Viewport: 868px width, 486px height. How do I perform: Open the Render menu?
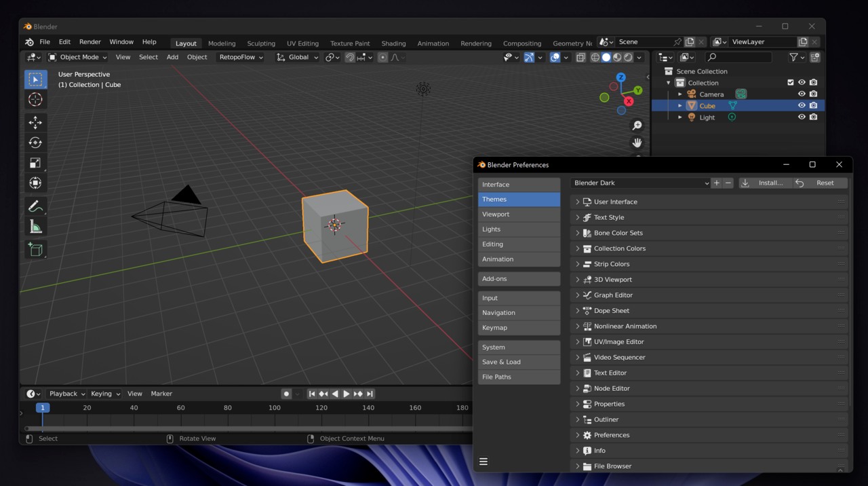point(90,41)
